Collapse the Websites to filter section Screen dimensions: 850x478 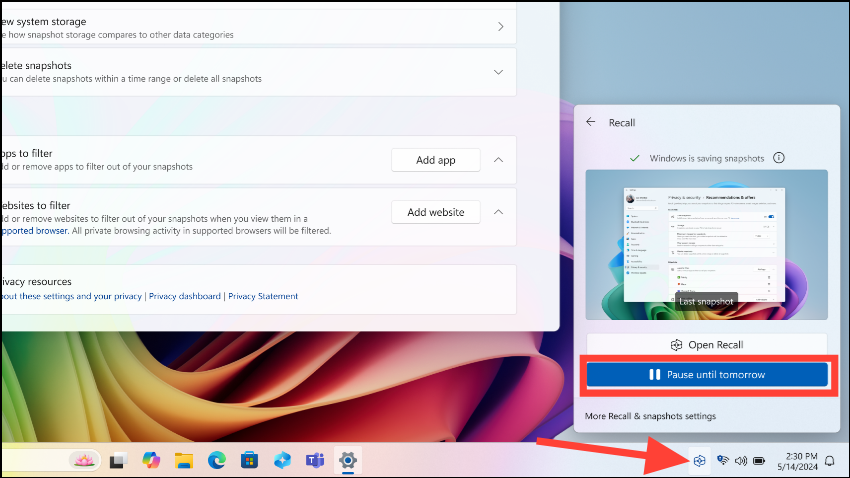coord(498,212)
